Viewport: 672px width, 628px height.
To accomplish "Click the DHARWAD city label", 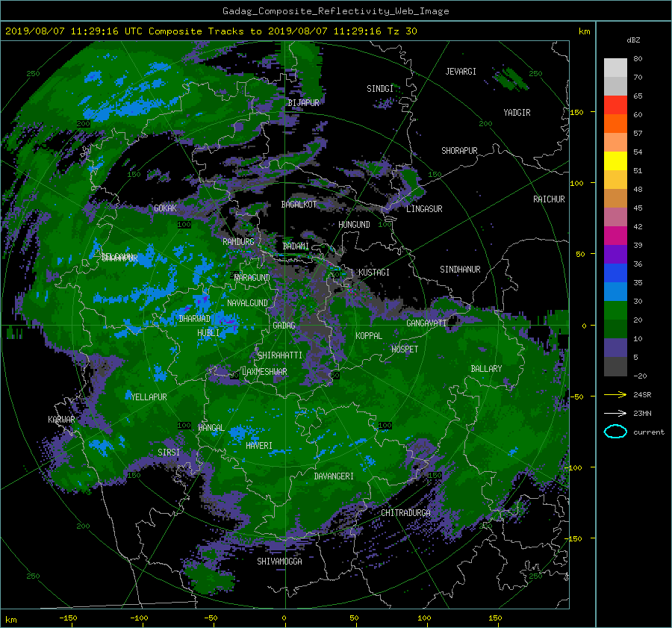I will click(195, 319).
